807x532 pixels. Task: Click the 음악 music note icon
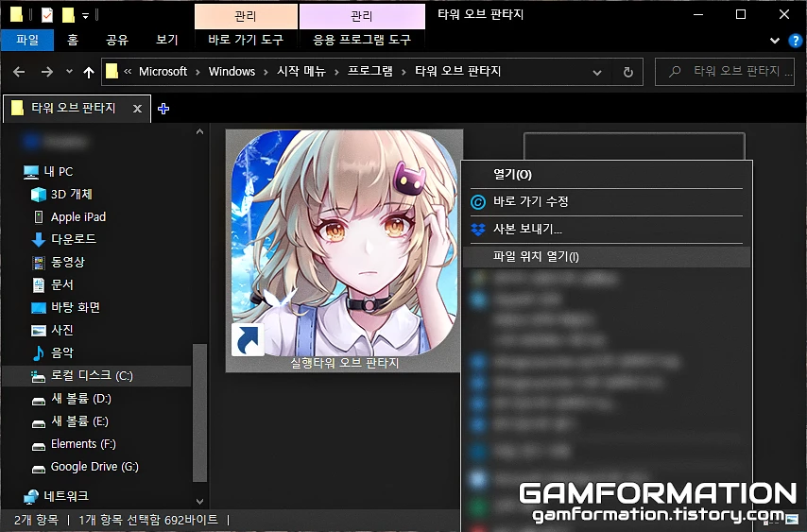click(x=39, y=353)
